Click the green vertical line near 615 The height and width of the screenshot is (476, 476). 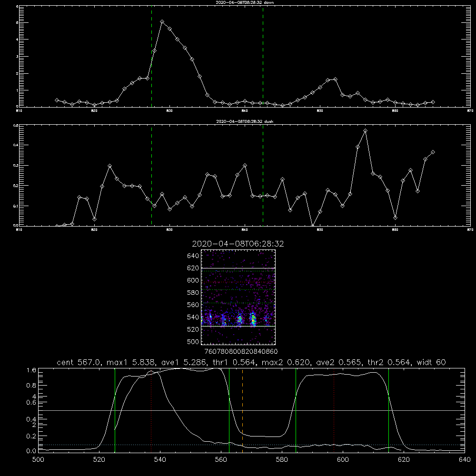pyautogui.click(x=388, y=410)
